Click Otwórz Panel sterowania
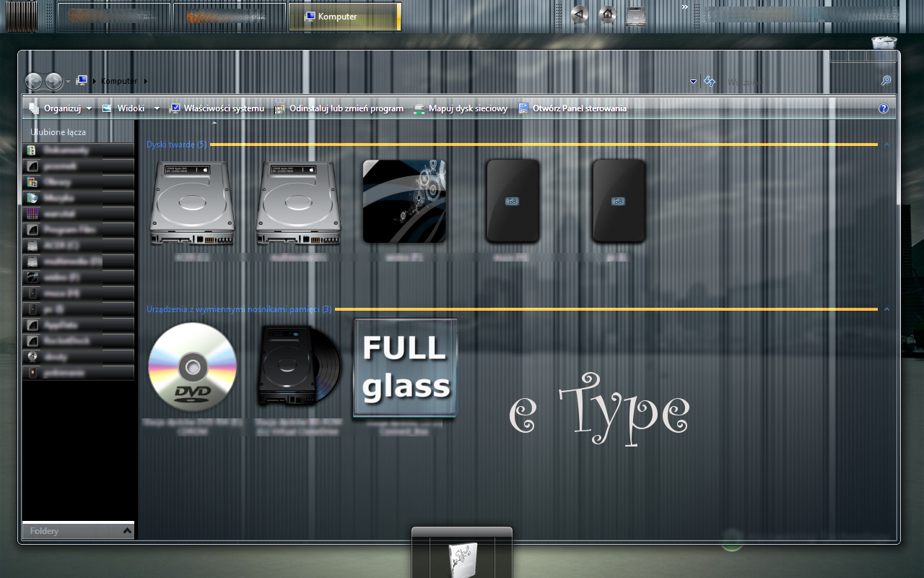Image resolution: width=924 pixels, height=578 pixels. [572, 108]
